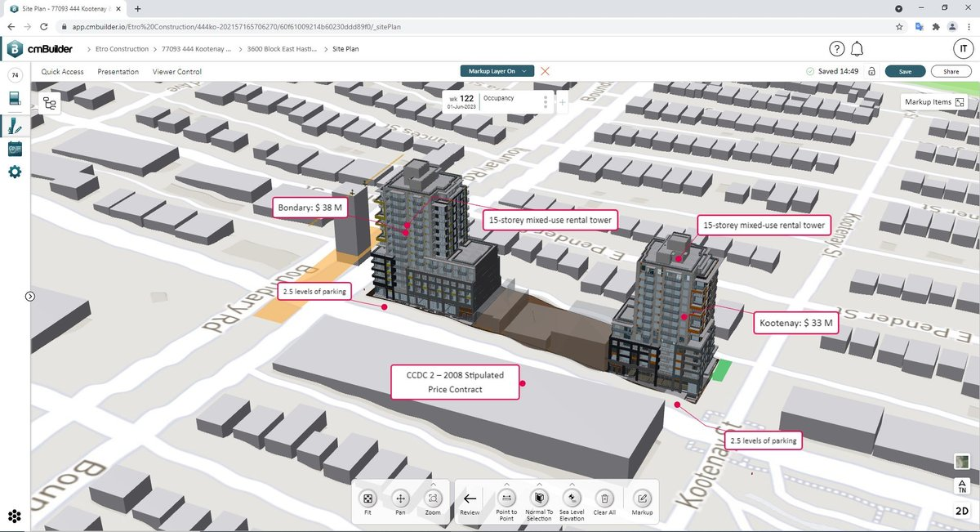This screenshot has width=980, height=532.
Task: Open the help question mark icon
Action: pyautogui.click(x=836, y=49)
